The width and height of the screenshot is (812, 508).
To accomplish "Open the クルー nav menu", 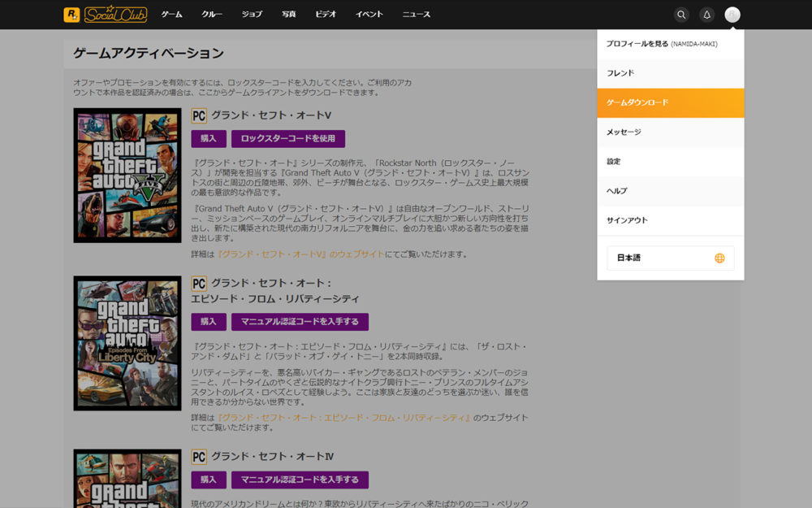I will pyautogui.click(x=212, y=15).
